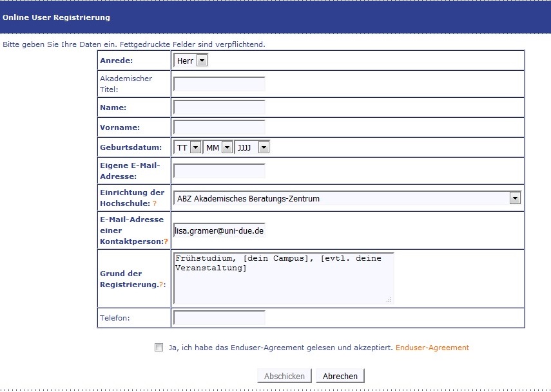
Task: Open help question mark for Grund der Registrierung
Action: (x=160, y=284)
